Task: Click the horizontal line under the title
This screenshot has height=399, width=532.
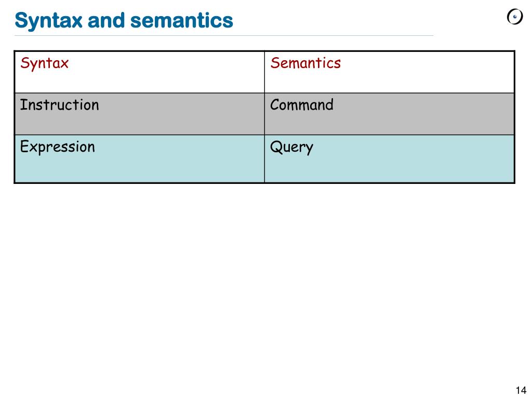Action: [224, 35]
